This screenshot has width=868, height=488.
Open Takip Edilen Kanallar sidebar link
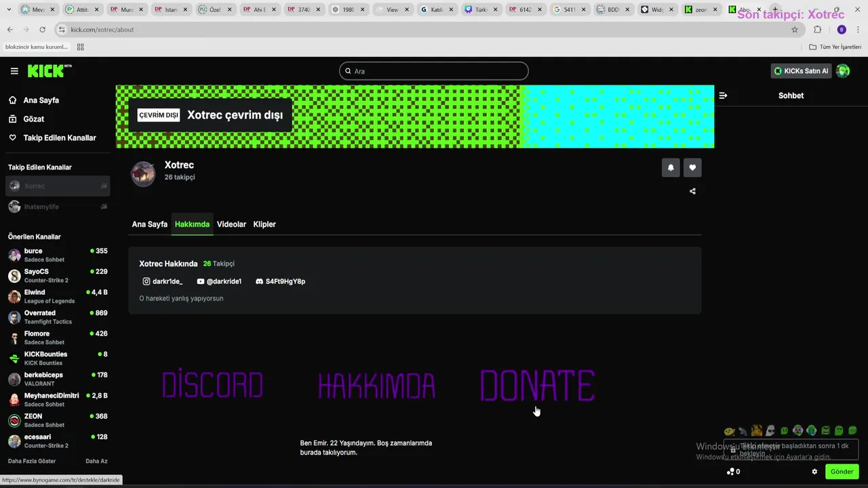[x=52, y=138]
